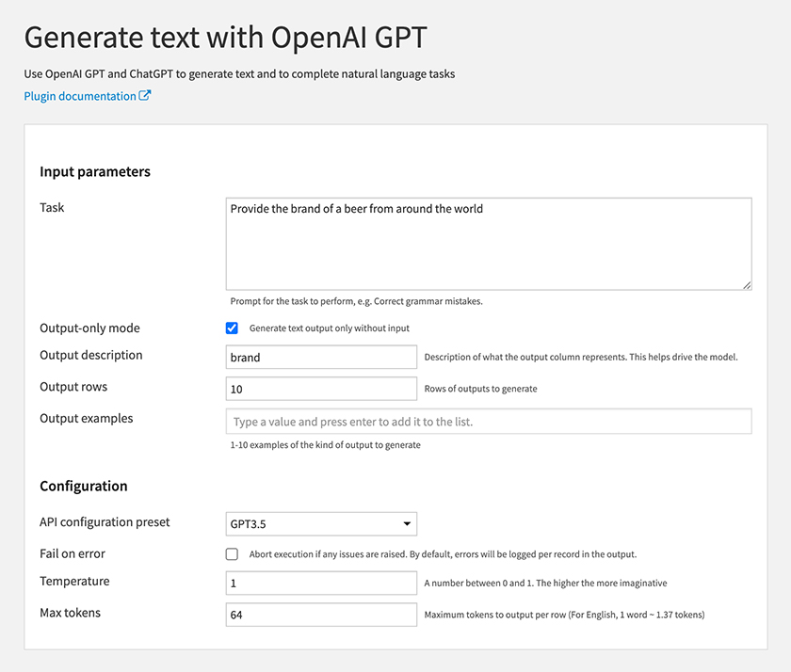Click the Task textarea resize handle

747,285
